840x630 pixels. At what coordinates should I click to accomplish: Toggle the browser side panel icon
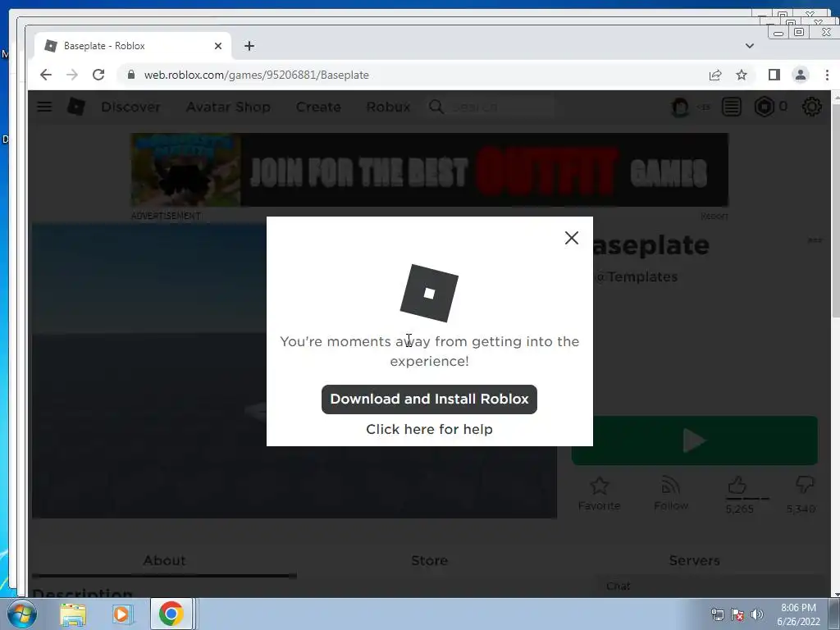(774, 75)
